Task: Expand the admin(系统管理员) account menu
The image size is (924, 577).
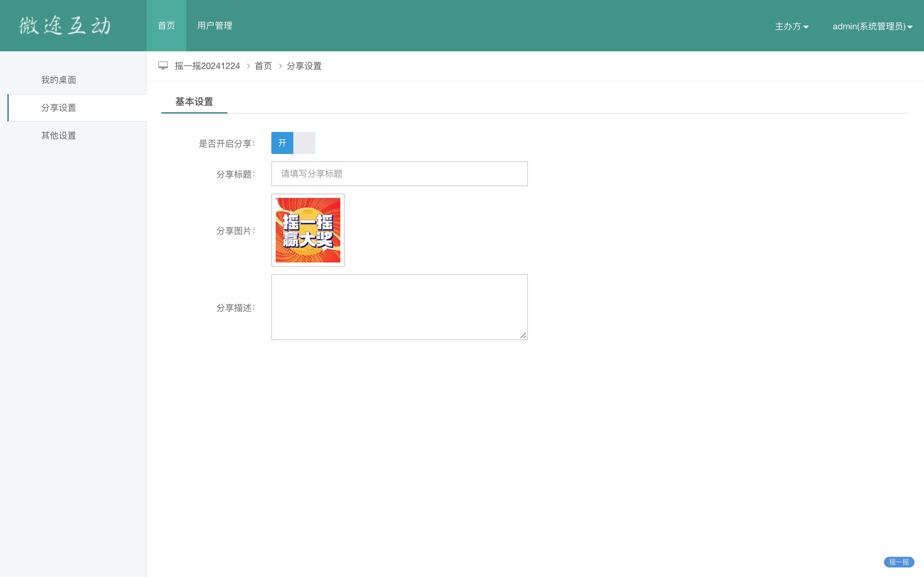Action: (872, 26)
